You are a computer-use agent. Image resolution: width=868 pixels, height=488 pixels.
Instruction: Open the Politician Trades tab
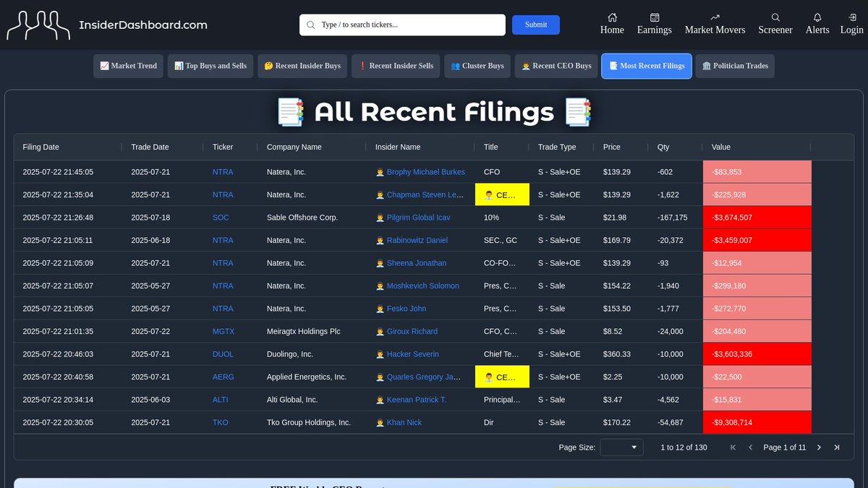click(735, 66)
